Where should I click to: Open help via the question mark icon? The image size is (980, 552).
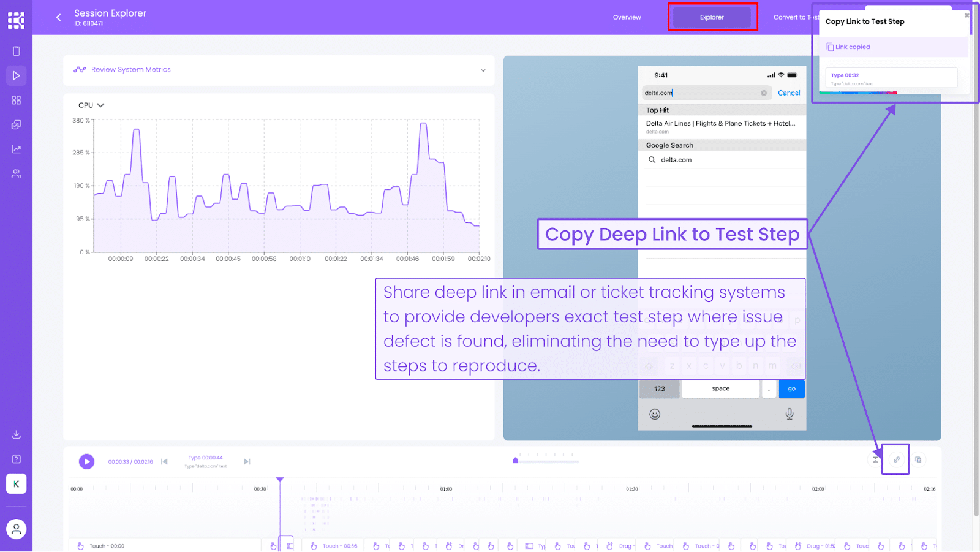pyautogui.click(x=17, y=458)
